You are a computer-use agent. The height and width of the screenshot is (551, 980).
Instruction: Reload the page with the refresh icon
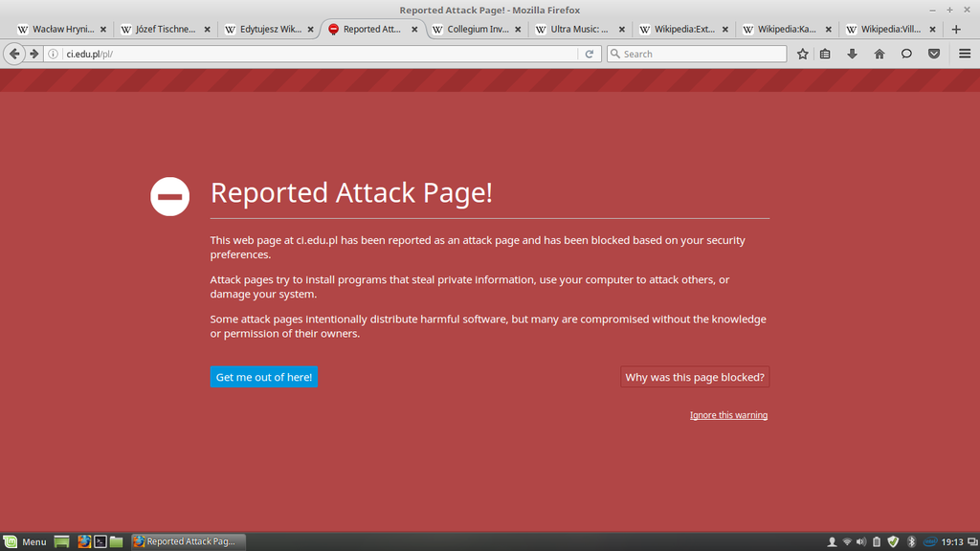click(590, 54)
